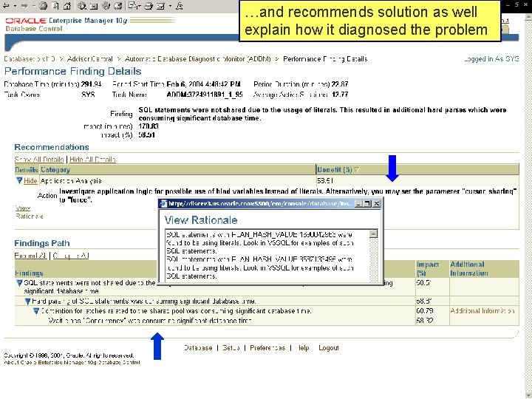532x399 pixels.
Task: Click the Edit page toolbar icon
Action: click(x=161, y=6)
